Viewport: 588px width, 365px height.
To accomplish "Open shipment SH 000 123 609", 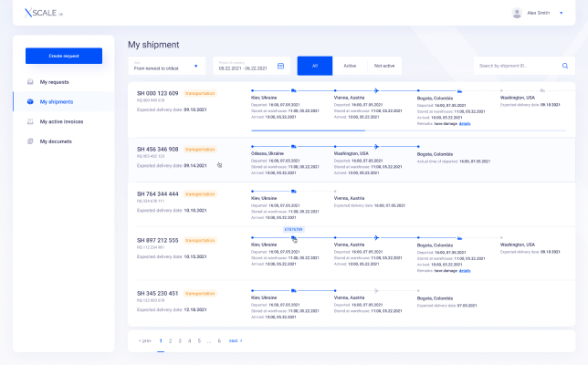I will tap(157, 93).
